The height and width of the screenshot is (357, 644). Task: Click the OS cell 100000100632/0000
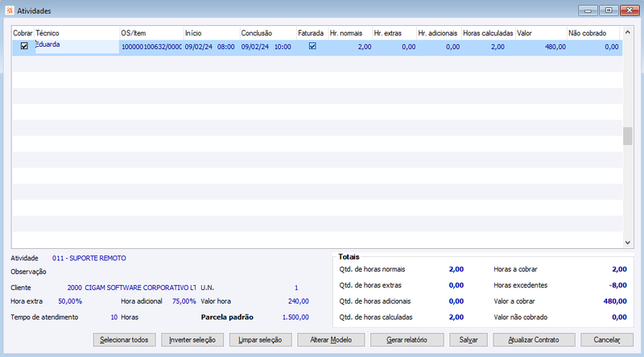151,47
